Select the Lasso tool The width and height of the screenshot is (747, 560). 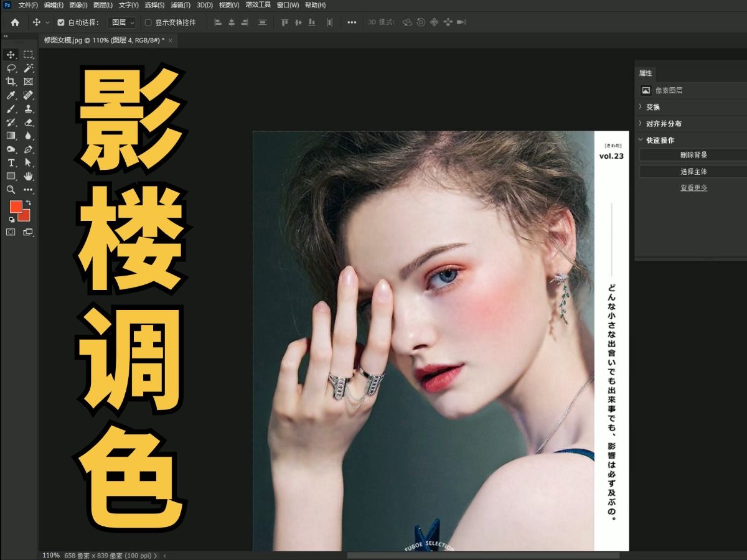coord(11,68)
